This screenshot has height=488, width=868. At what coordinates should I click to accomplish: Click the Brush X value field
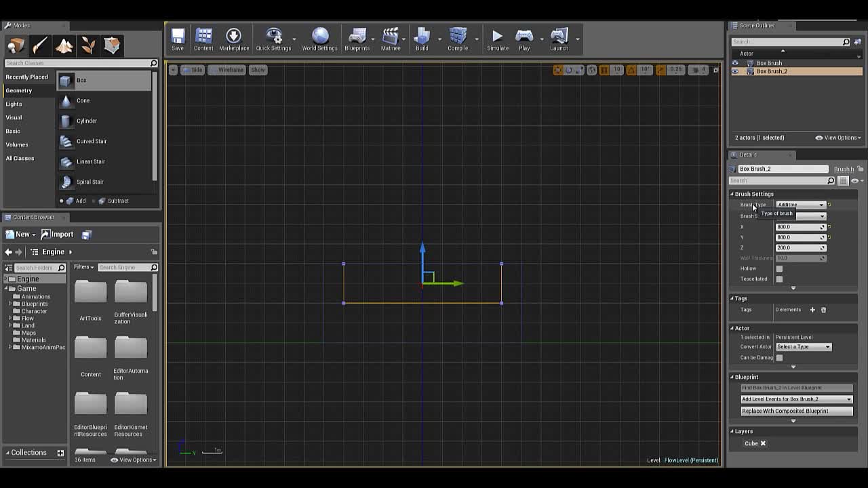[x=800, y=227]
